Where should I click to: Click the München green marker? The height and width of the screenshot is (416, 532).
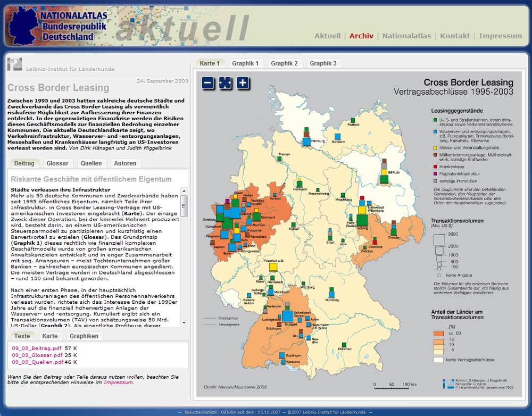click(343, 344)
